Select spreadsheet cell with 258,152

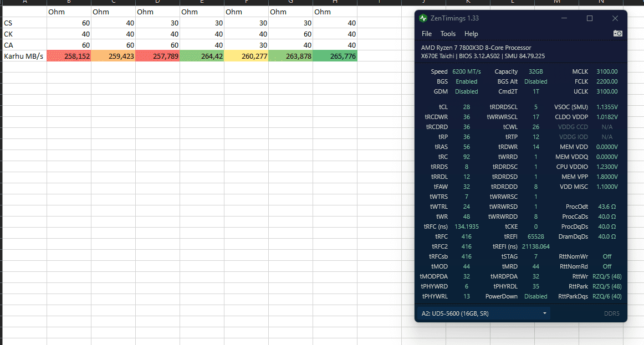point(69,56)
